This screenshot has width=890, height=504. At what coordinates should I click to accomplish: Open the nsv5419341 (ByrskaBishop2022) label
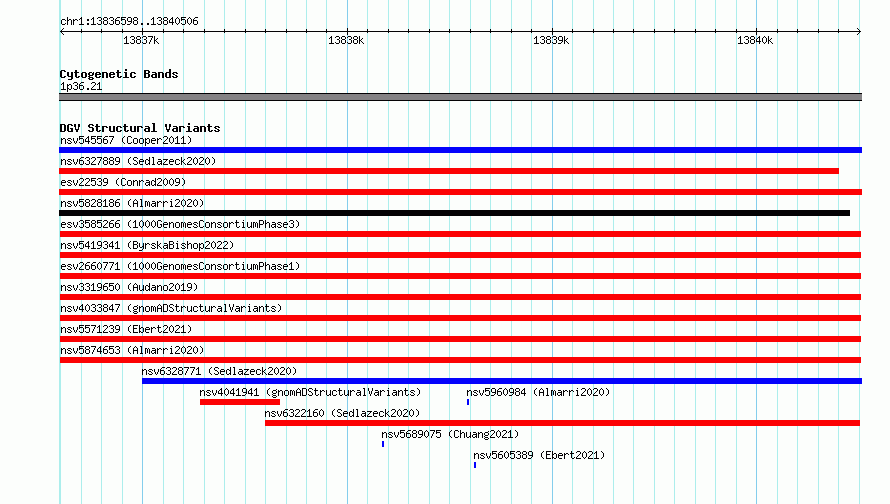point(147,245)
